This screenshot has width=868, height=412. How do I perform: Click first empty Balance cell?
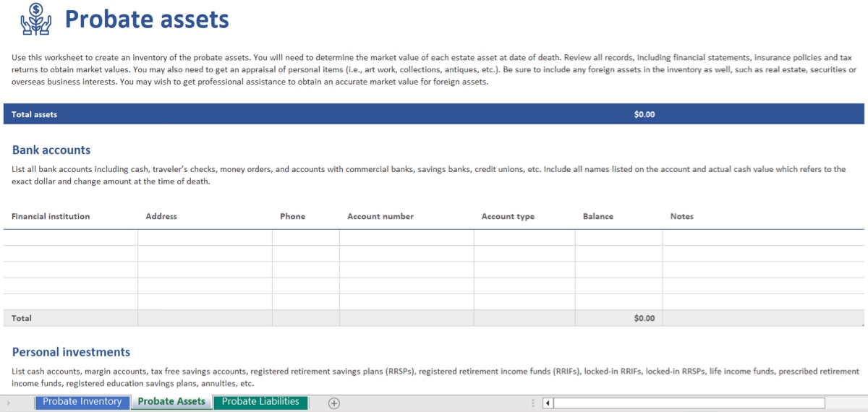618,238
